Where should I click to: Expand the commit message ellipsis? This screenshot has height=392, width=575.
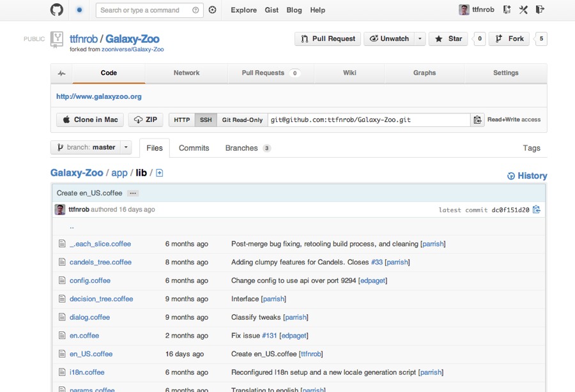tap(132, 193)
